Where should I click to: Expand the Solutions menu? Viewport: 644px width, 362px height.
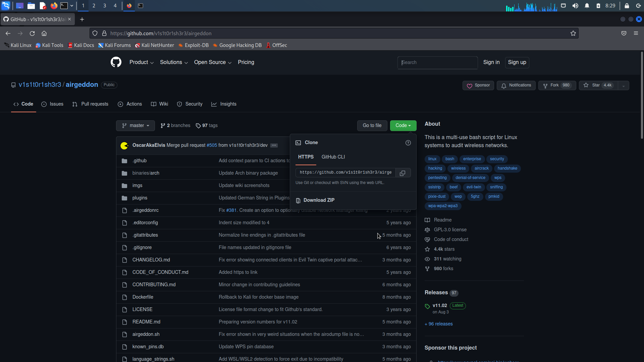[x=174, y=62]
